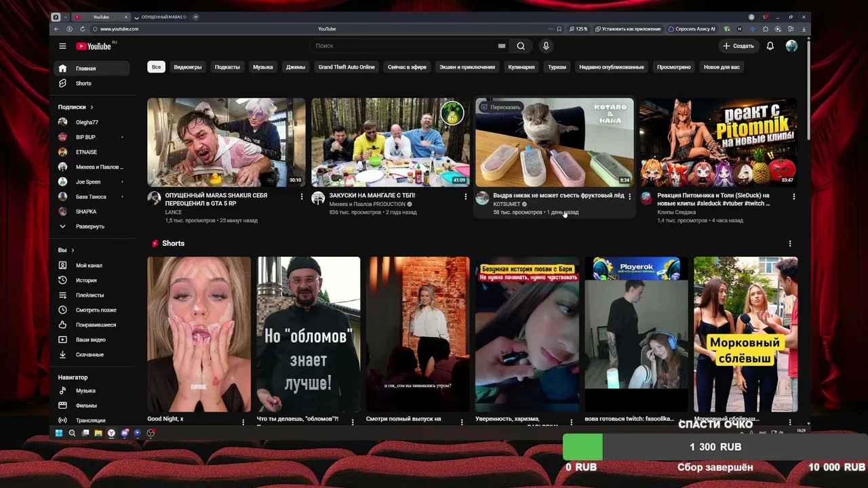This screenshot has width=868, height=488.
Task: Start voice search with the microphone
Action: click(546, 46)
